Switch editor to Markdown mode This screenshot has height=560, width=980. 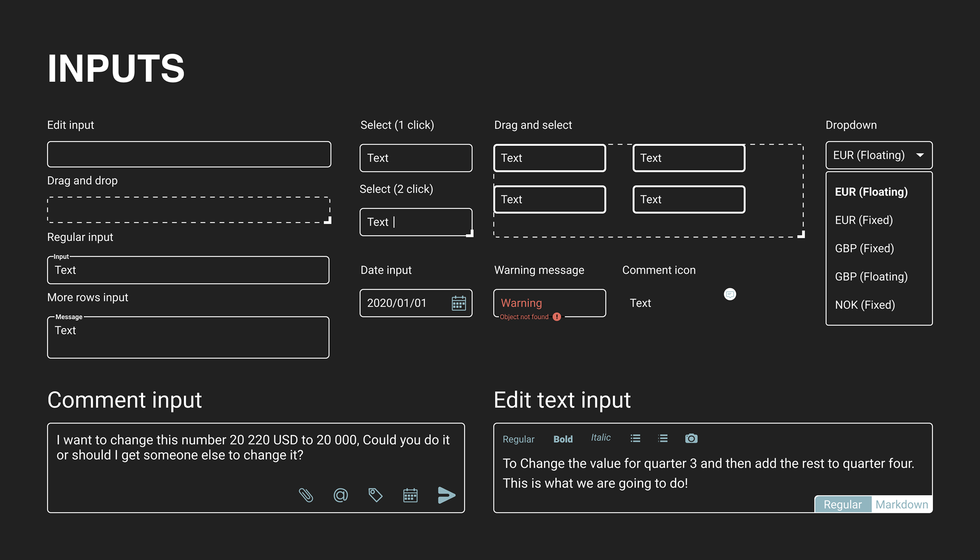coord(902,504)
